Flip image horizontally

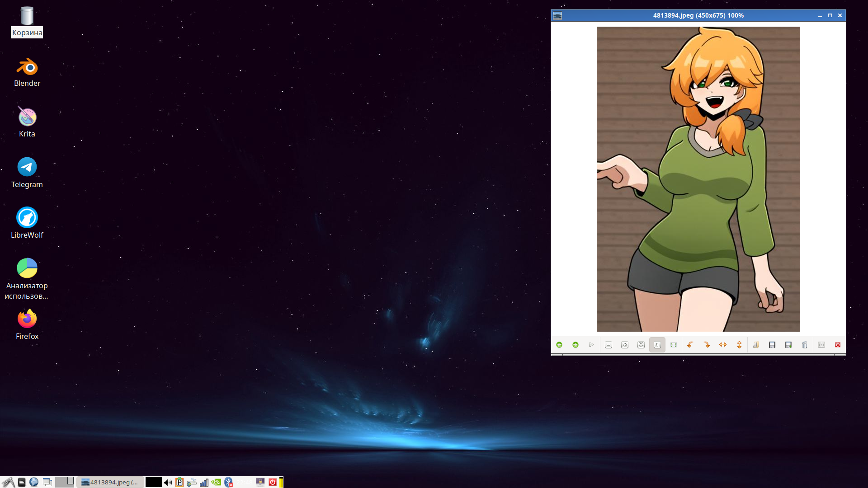(x=723, y=345)
